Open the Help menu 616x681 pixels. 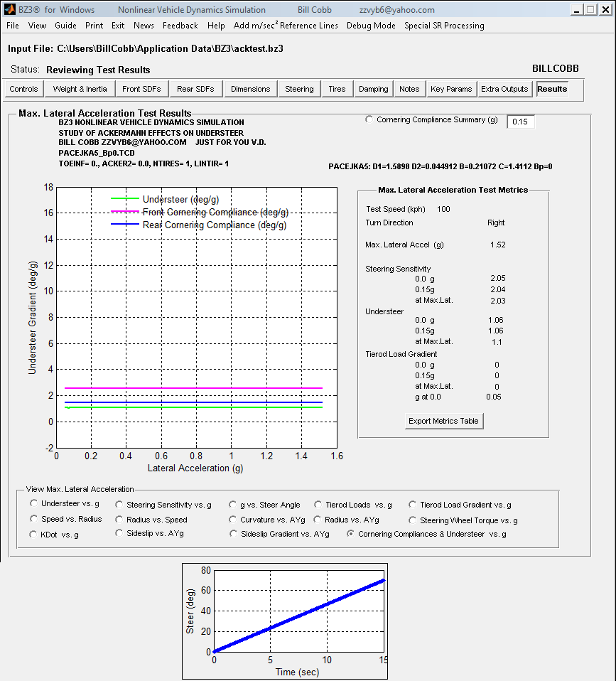pos(216,26)
